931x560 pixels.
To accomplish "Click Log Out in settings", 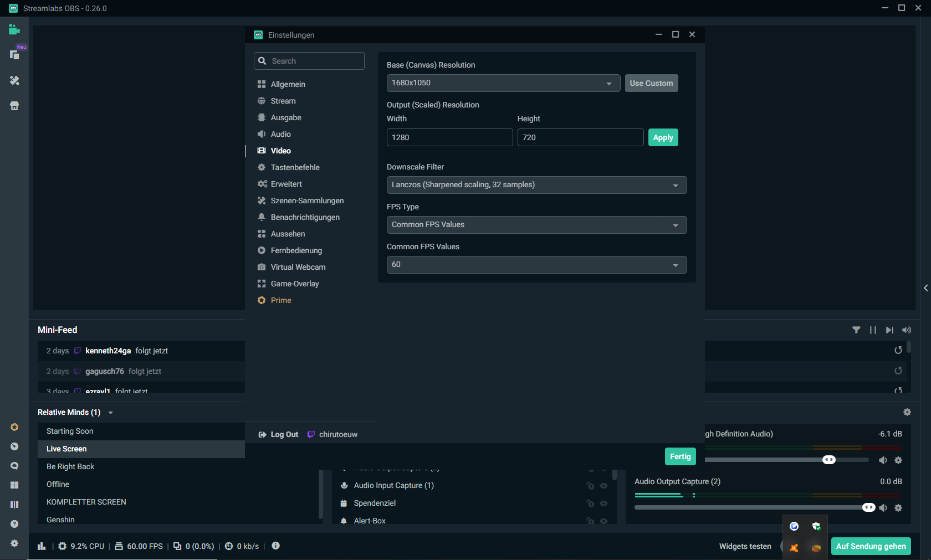I will tap(278, 435).
